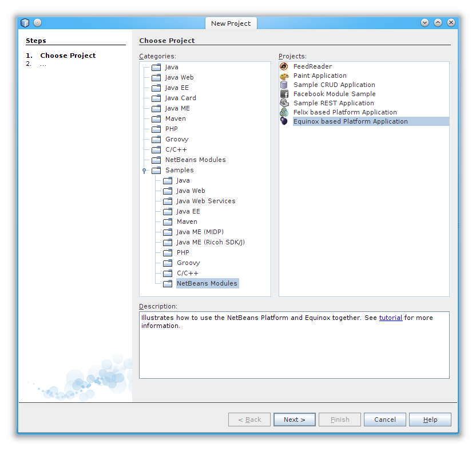Select Java Web Services sample category
This screenshot has height=451, width=476.
coord(206,201)
